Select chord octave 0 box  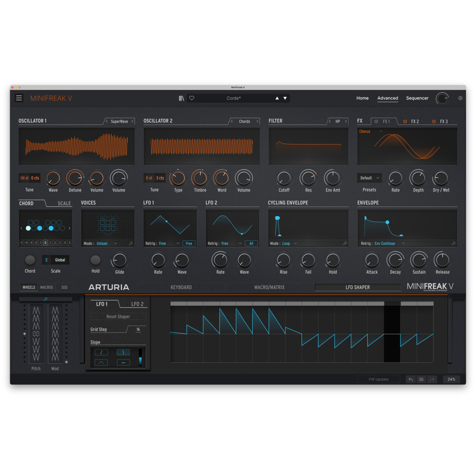pyautogui.click(x=45, y=243)
